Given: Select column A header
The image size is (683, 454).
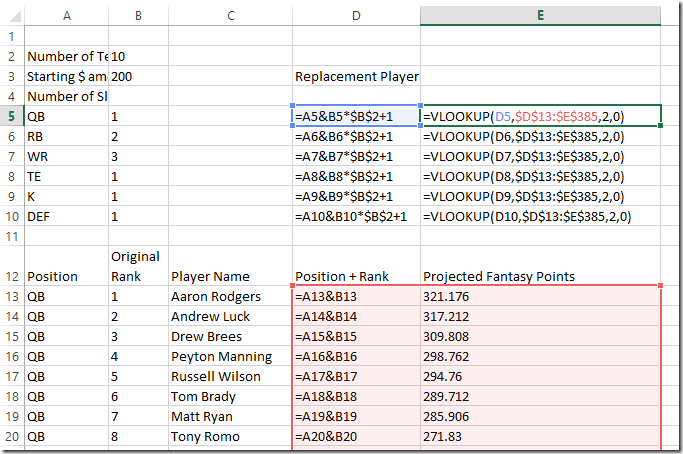Looking at the screenshot, I should [67, 16].
